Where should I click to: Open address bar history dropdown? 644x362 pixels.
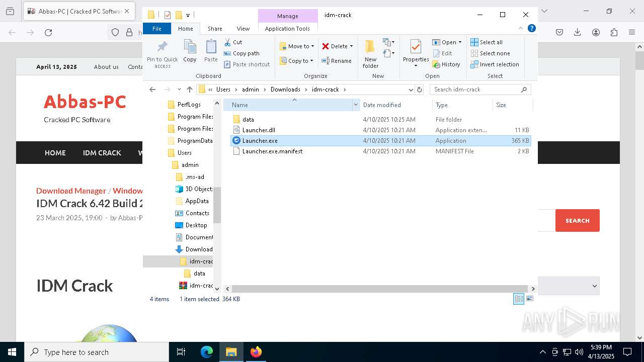[x=411, y=89]
